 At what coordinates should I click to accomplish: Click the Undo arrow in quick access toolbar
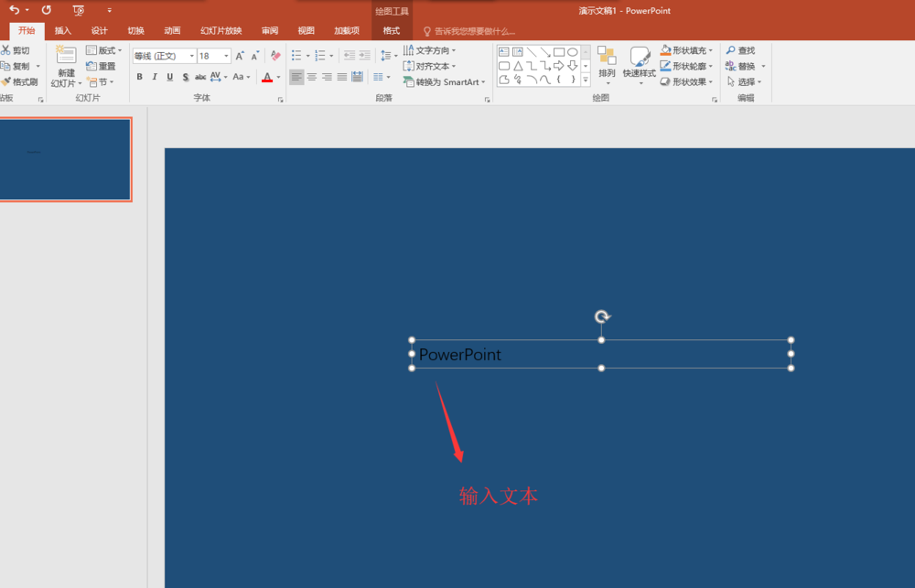tap(15, 10)
